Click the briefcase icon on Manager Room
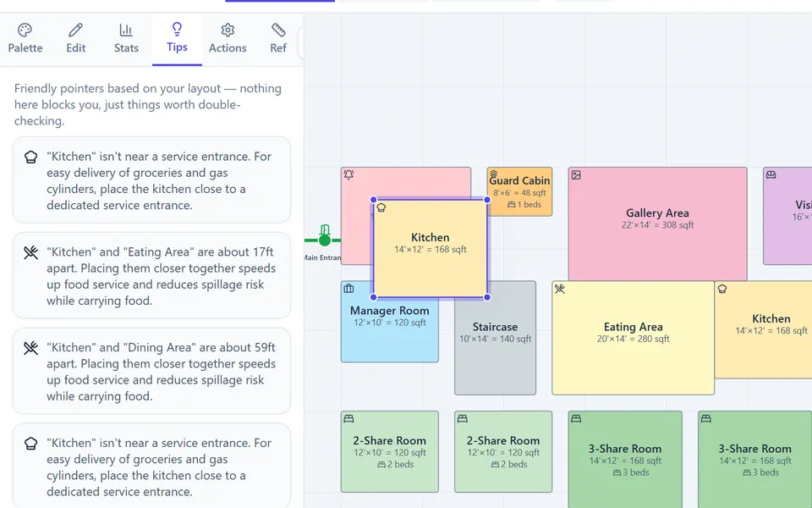This screenshot has height=508, width=812. pyautogui.click(x=349, y=289)
